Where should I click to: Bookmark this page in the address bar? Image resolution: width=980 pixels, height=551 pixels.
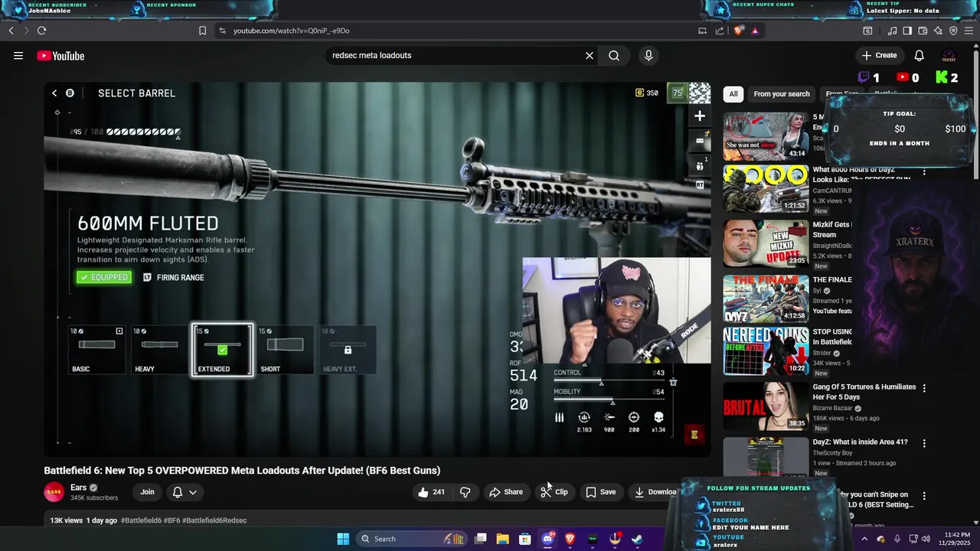[x=202, y=31]
